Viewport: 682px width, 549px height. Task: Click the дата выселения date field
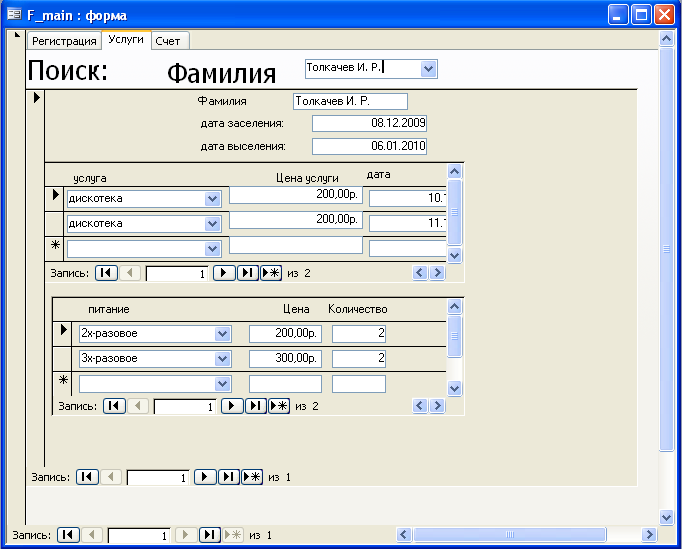coord(369,146)
